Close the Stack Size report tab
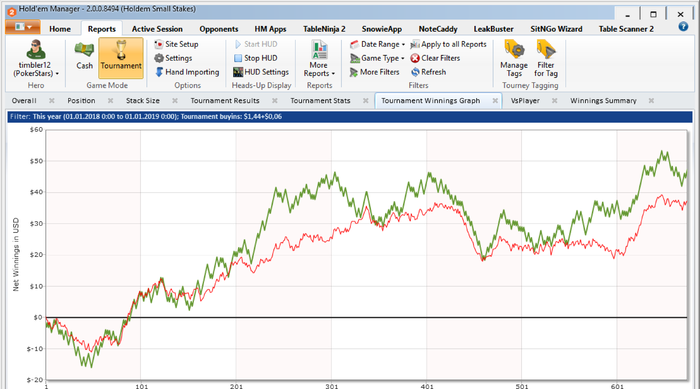The height and width of the screenshot is (389, 700). [175, 101]
